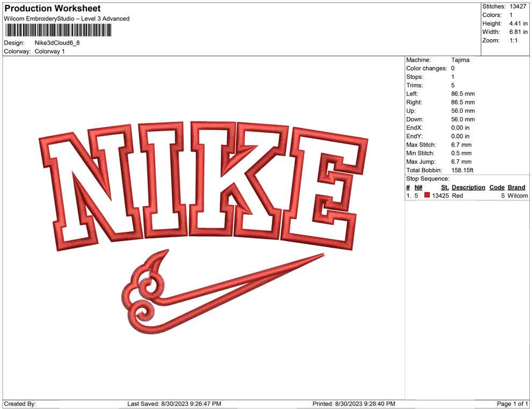Screen dimensions: 532x409
Task: Click the Max Jump value '6.7 mm'
Action: [461, 162]
